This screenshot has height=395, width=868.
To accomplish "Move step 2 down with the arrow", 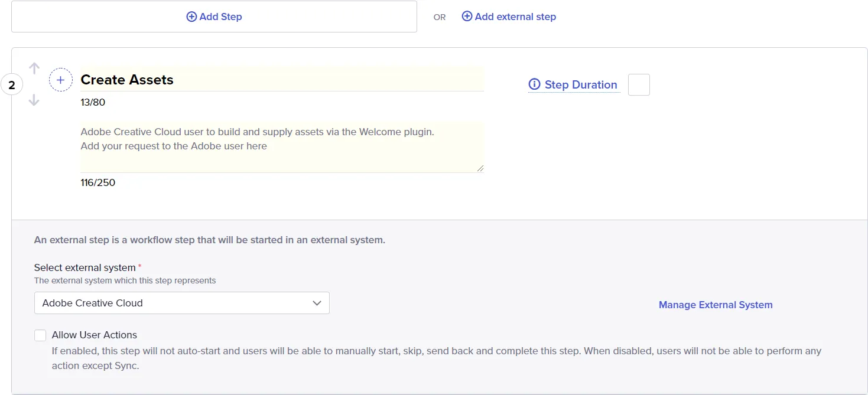I will [34, 100].
